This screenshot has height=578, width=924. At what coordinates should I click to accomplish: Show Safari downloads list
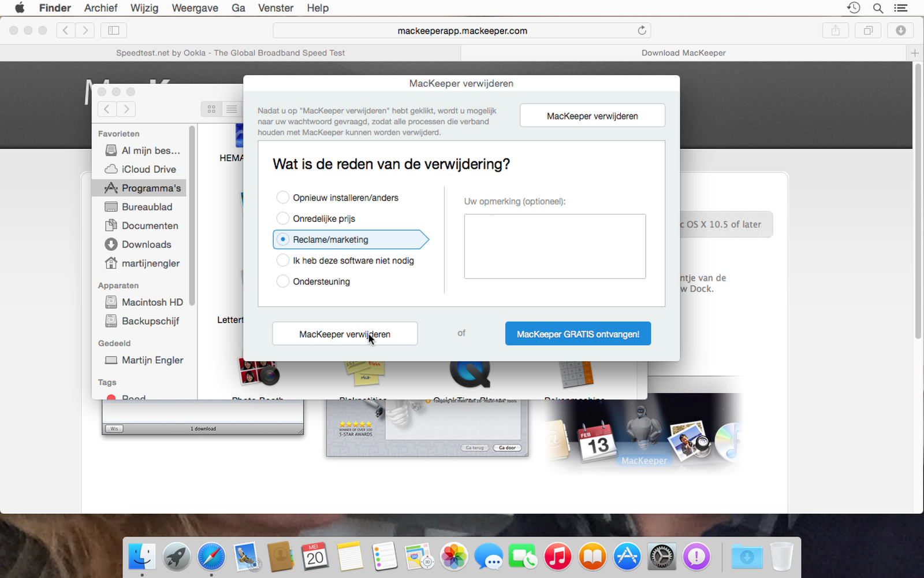[x=901, y=31]
